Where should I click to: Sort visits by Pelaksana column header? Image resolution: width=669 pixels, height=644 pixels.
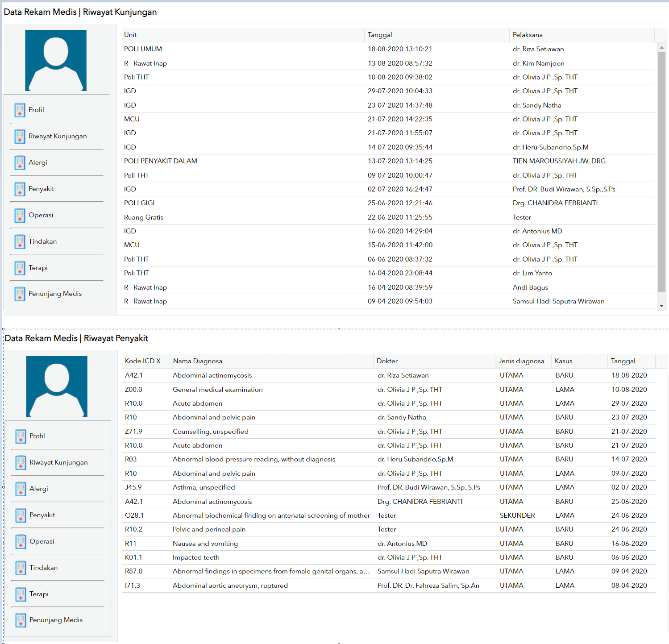pos(582,35)
